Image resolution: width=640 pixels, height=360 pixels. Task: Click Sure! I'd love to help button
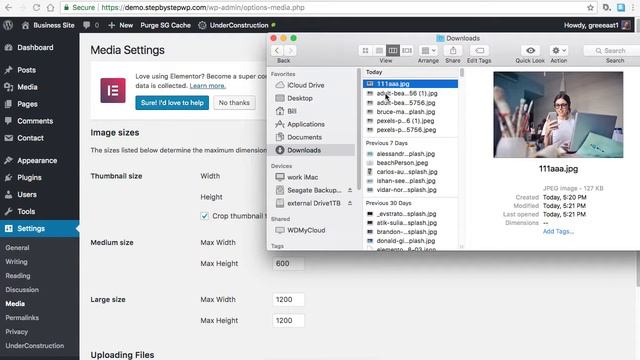tap(172, 103)
